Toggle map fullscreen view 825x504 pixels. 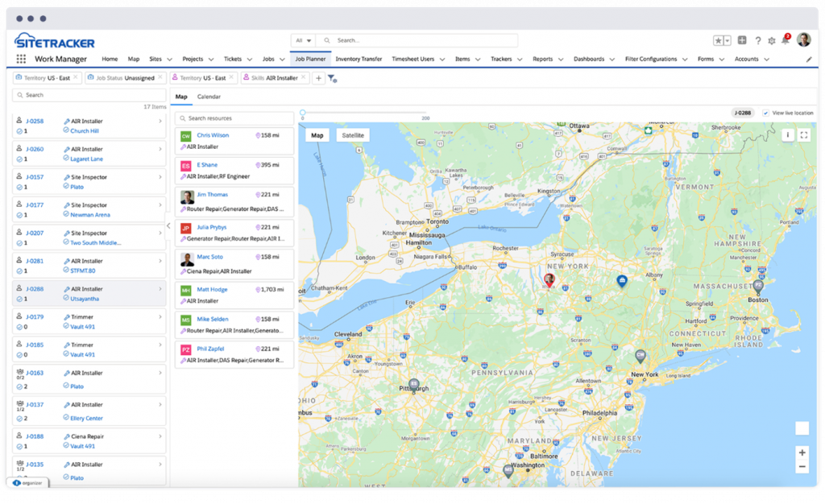point(804,135)
